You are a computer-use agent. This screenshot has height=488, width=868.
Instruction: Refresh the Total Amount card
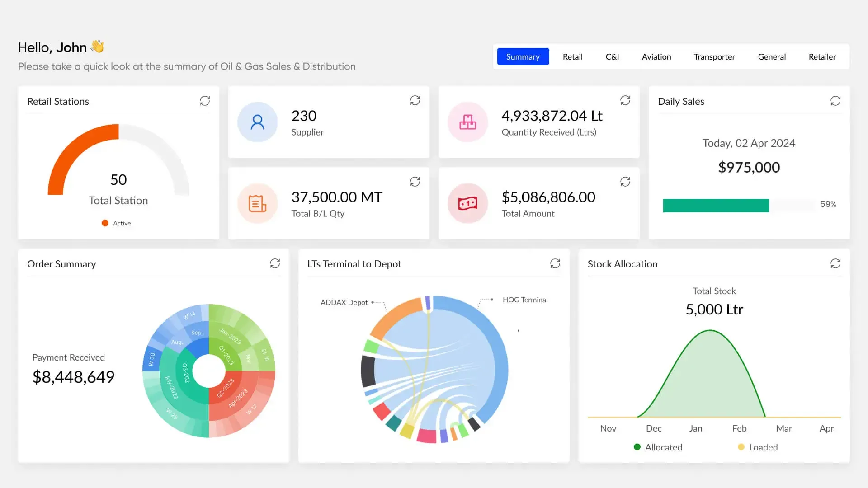[625, 182]
